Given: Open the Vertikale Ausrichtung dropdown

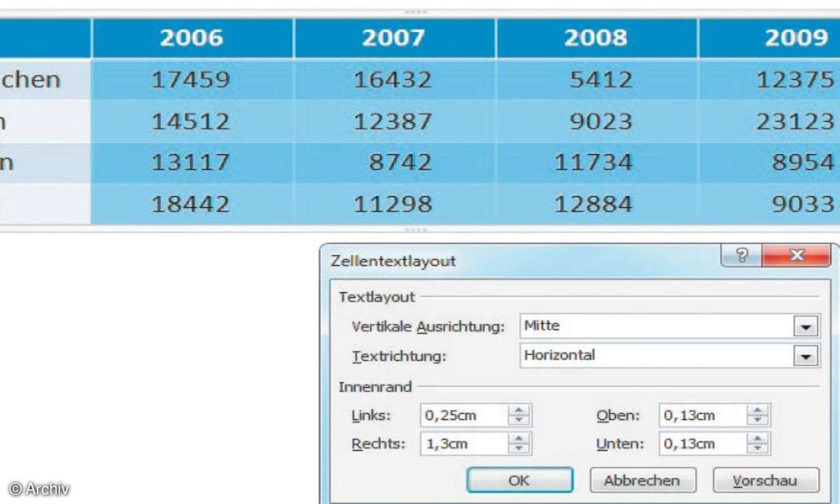Looking at the screenshot, I should pyautogui.click(x=806, y=327).
